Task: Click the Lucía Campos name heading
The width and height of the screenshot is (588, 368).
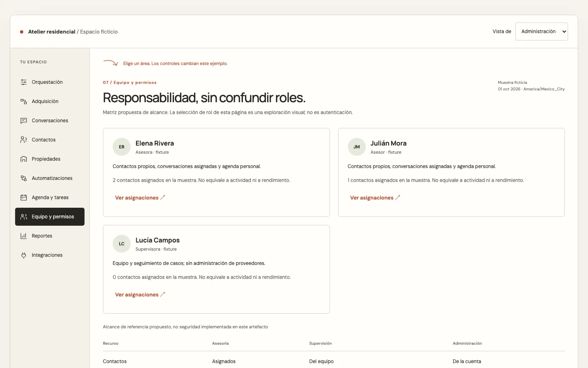Action: [158, 240]
